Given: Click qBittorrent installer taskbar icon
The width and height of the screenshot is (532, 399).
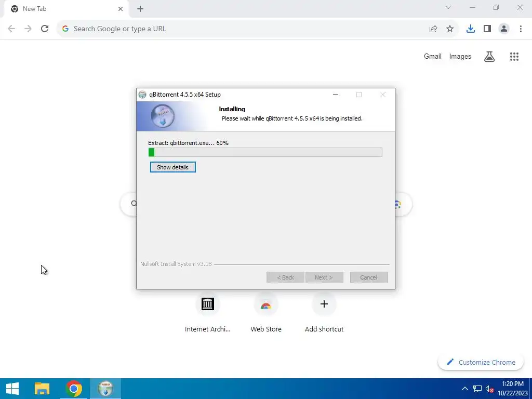Looking at the screenshot, I should pos(105,389).
